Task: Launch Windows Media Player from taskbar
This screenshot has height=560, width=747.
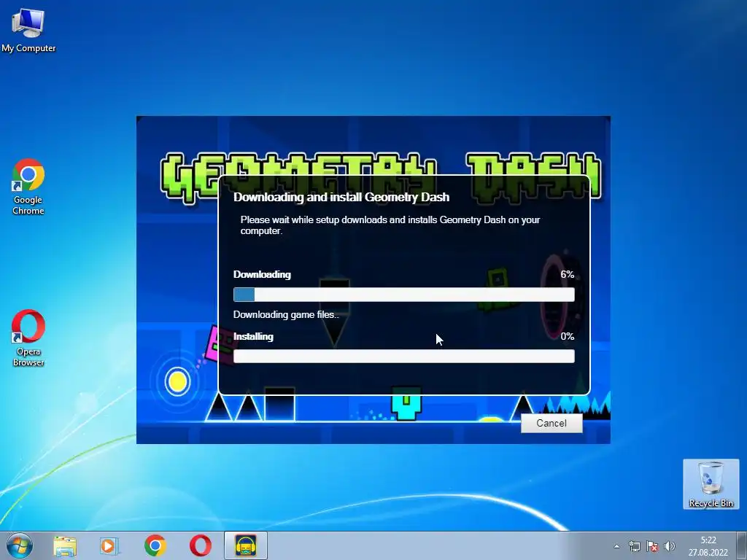Action: (109, 545)
